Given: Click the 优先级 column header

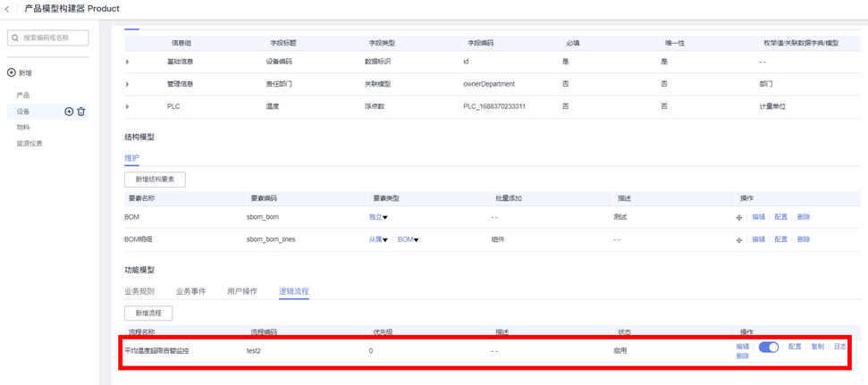Looking at the screenshot, I should [x=383, y=332].
